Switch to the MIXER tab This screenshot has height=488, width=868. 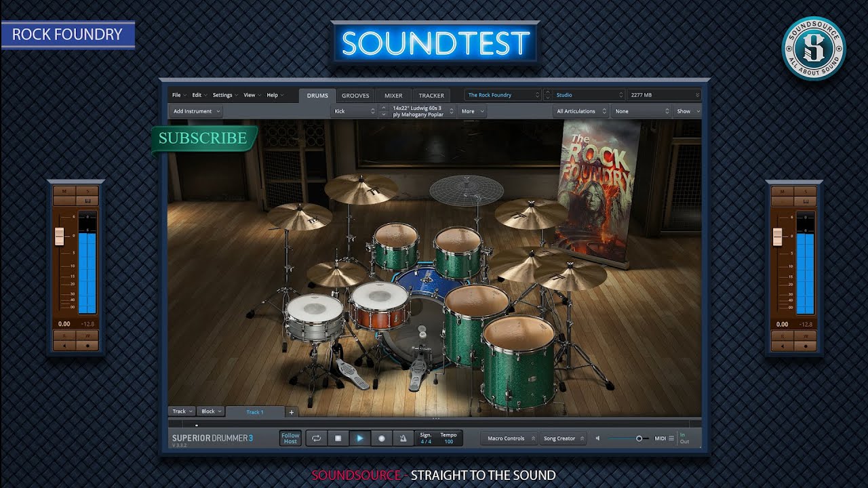tap(393, 96)
